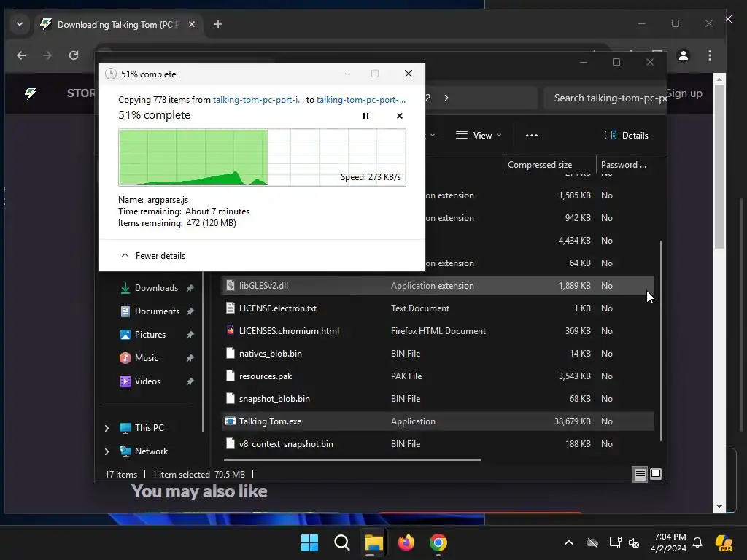Select the natives_blob.bin file
Image resolution: width=747 pixels, height=560 pixels.
tap(438, 354)
